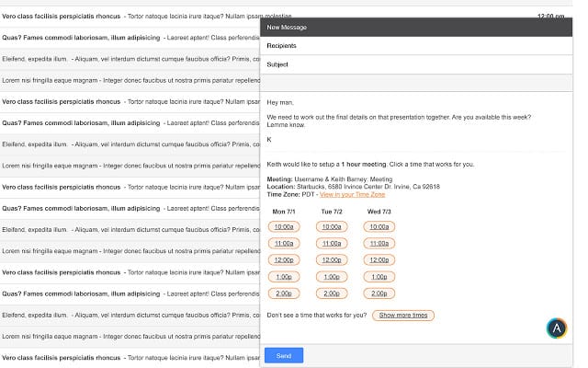The width and height of the screenshot is (588, 368).
Task: Pick 10:00a under Mon 7/1
Action: tap(284, 227)
